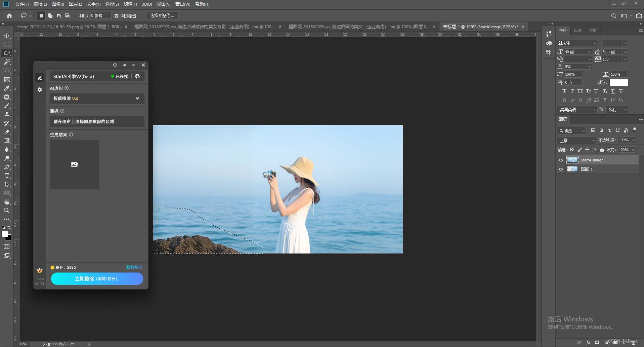Open the 锐利 anti-aliasing dropdown
The image size is (644, 347).
pyautogui.click(x=617, y=110)
